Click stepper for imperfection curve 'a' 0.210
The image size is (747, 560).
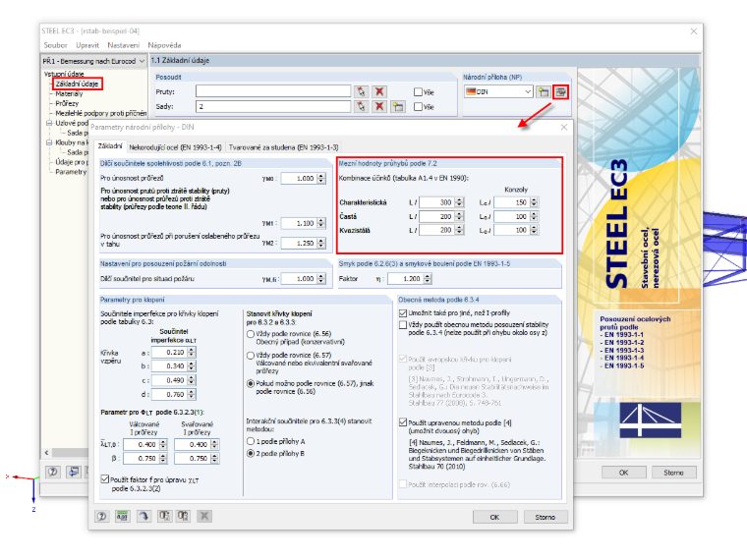pyautogui.click(x=191, y=353)
